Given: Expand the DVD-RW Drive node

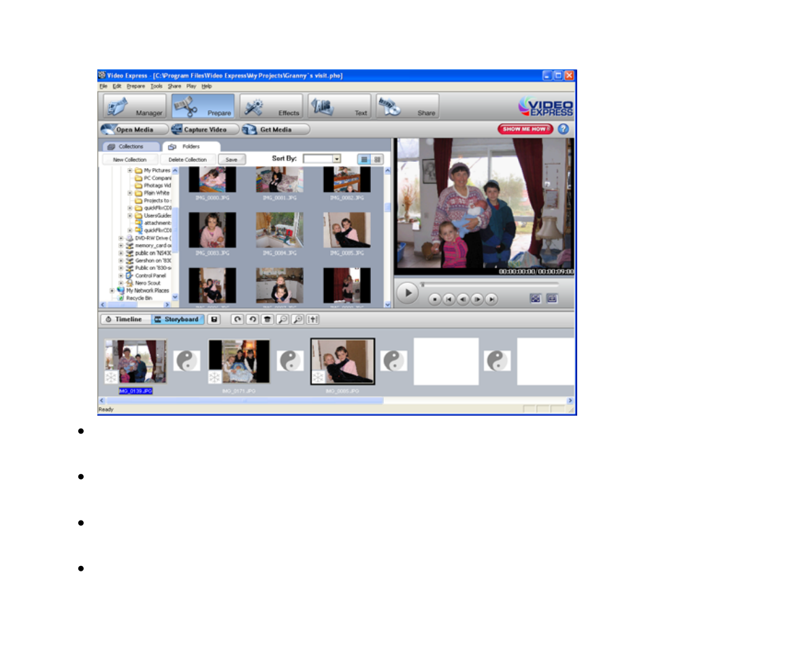Looking at the screenshot, I should click(121, 238).
